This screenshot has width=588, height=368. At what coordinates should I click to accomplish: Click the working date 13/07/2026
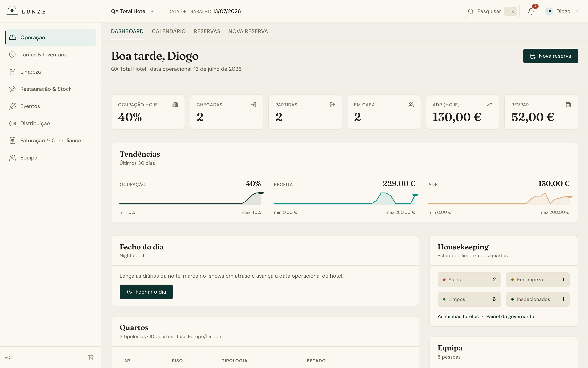click(227, 11)
